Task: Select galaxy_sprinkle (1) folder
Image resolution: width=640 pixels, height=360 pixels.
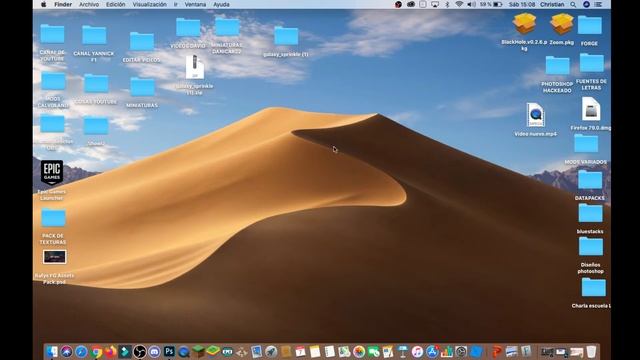Action: [x=286, y=36]
